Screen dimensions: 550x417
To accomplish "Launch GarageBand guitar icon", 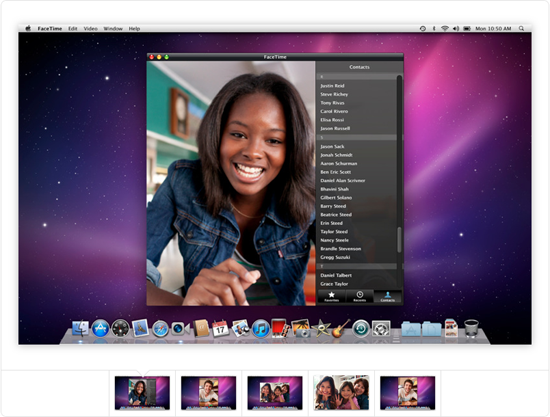I will (x=341, y=328).
